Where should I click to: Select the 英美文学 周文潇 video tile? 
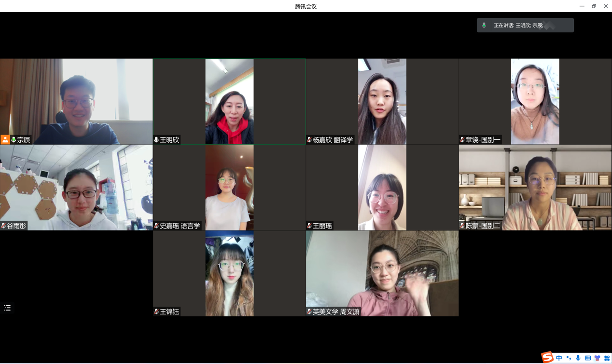click(x=382, y=273)
